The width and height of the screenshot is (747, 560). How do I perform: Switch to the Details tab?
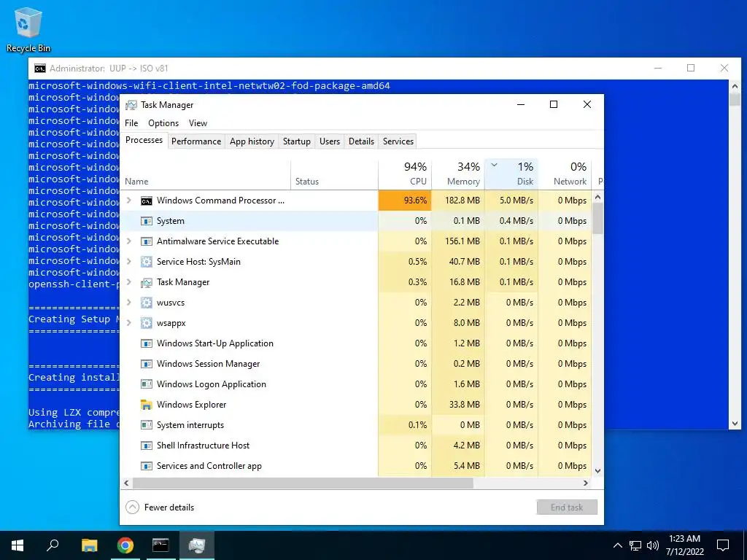click(361, 141)
